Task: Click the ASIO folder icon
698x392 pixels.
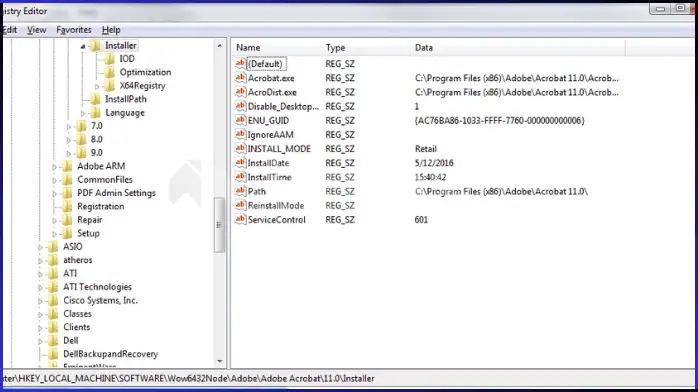Action: click(x=53, y=247)
